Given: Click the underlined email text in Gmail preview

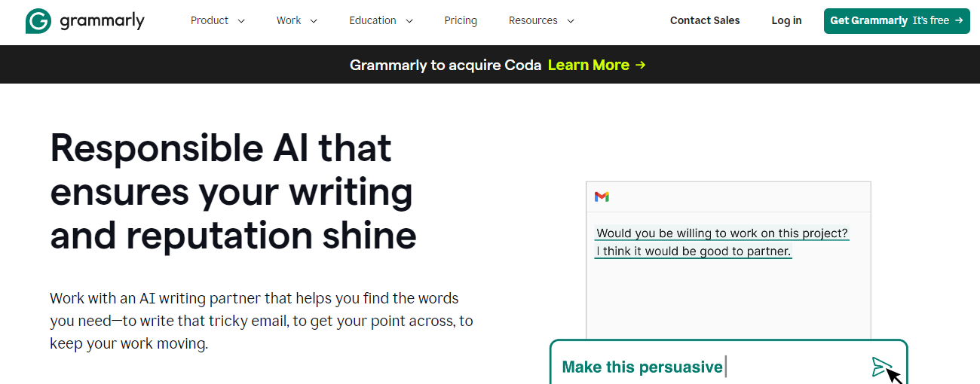Looking at the screenshot, I should pyautogui.click(x=721, y=242).
